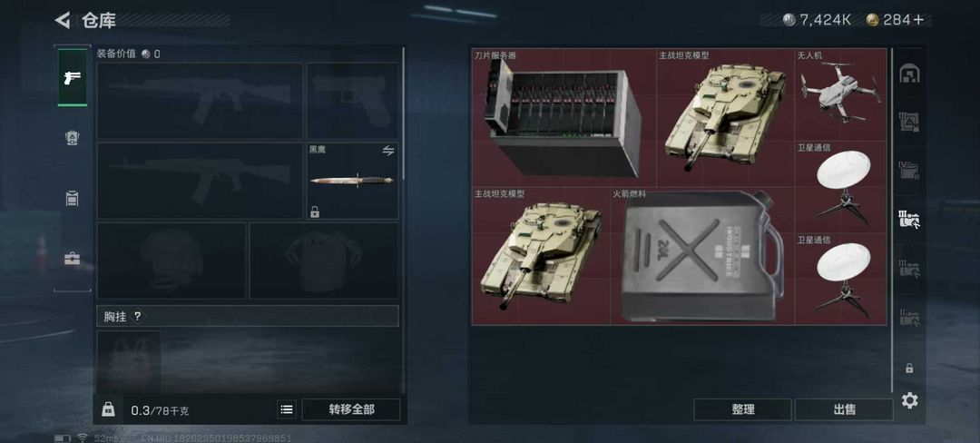Click the 转移全部 button
Viewport: 980px width, 443px height.
pyautogui.click(x=351, y=410)
